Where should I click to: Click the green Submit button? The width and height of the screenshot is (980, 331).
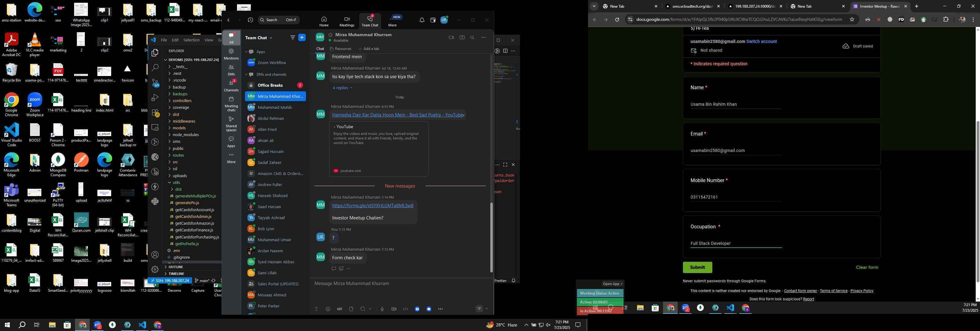coord(697,267)
